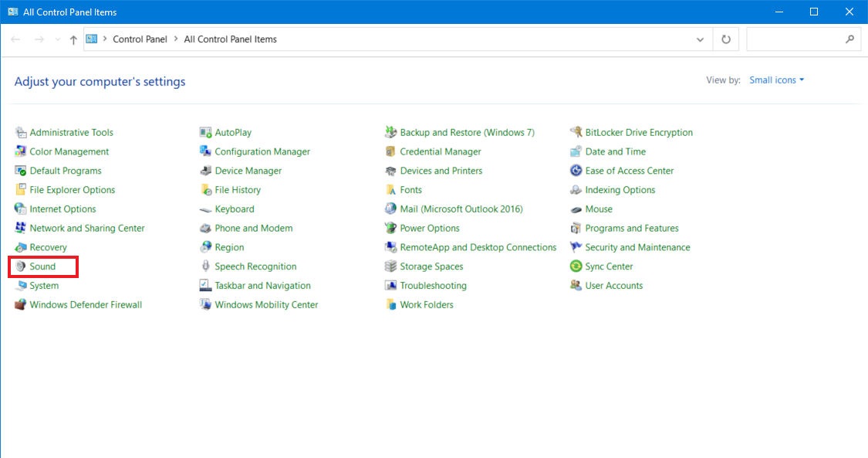
Task: Open the Storage Spaces link
Action: pos(432,266)
